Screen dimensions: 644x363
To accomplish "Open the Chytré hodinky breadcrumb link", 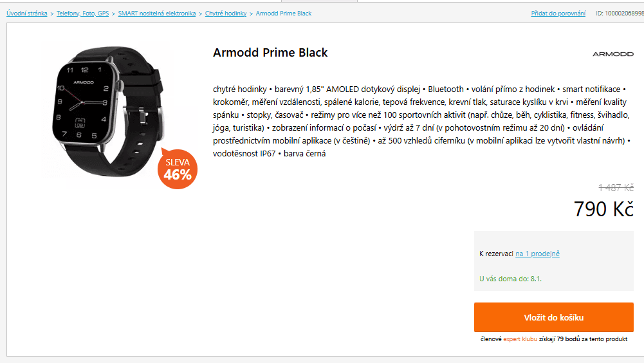I will coord(226,14).
